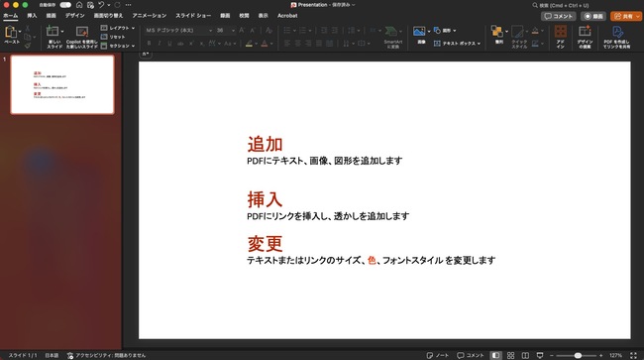644x360 pixels.
Task: Click the 日本語 language indicator in status bar
Action: tap(52, 355)
